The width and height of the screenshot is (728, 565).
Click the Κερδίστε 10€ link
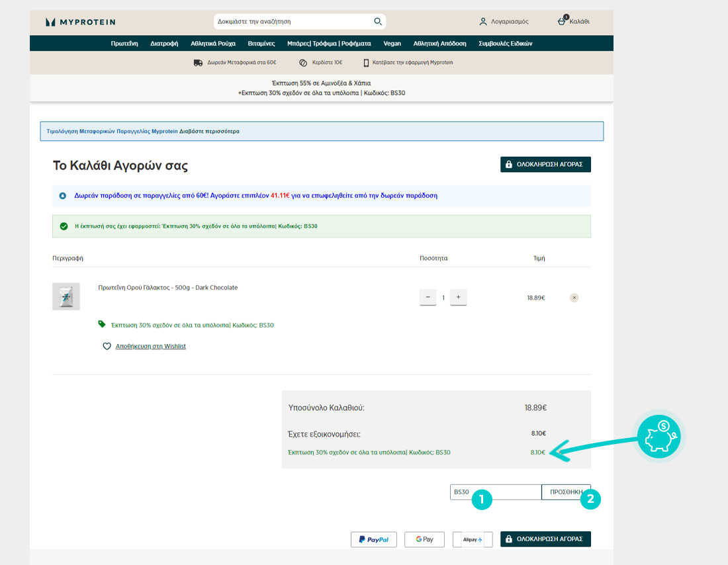coord(327,62)
